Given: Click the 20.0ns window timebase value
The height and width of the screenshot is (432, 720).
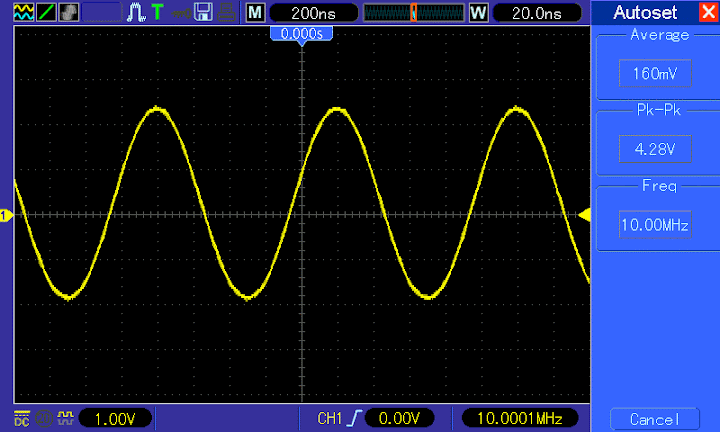Looking at the screenshot, I should coord(537,13).
